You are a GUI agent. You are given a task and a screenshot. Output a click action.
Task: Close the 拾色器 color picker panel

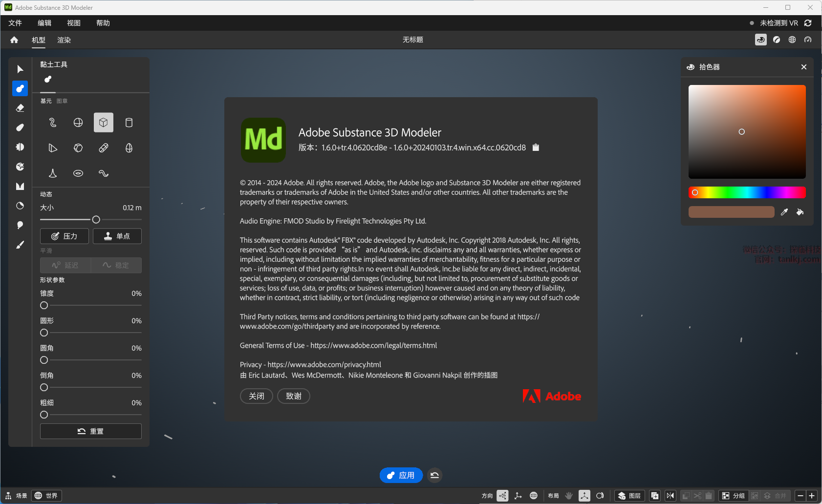coord(804,67)
